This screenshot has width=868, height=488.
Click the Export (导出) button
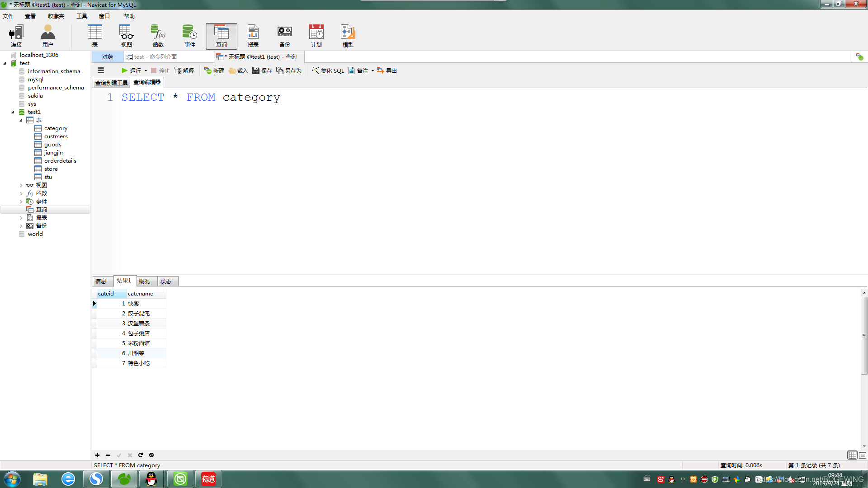pyautogui.click(x=387, y=71)
